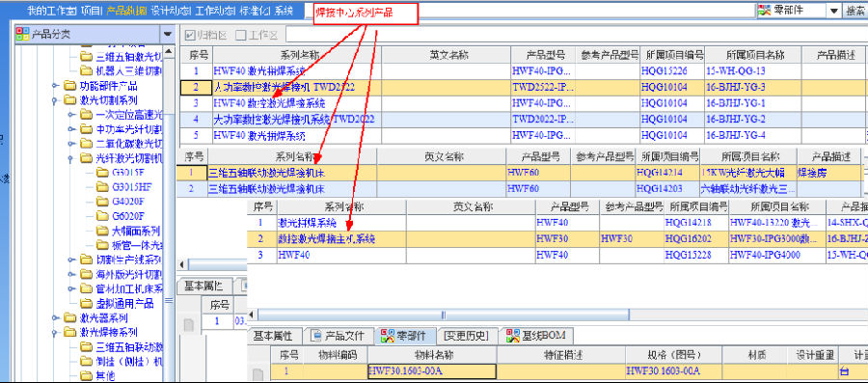Open project name 16-BJHJ-YG-4
The width and height of the screenshot is (868, 383).
point(736,136)
